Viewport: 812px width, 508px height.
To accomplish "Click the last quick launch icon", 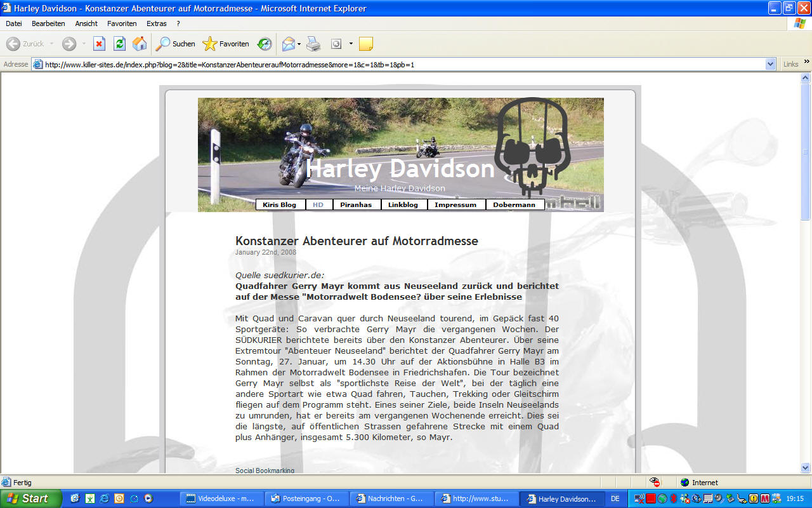I will click(148, 498).
